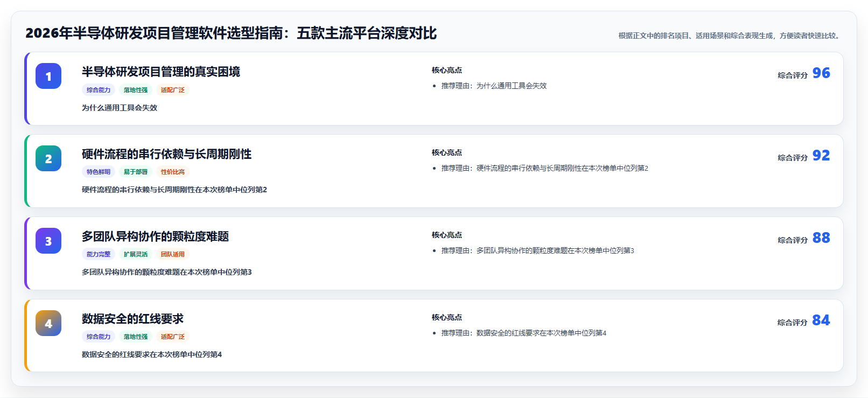868x398 pixels.
Task: Click the score 88
Action: click(x=821, y=238)
